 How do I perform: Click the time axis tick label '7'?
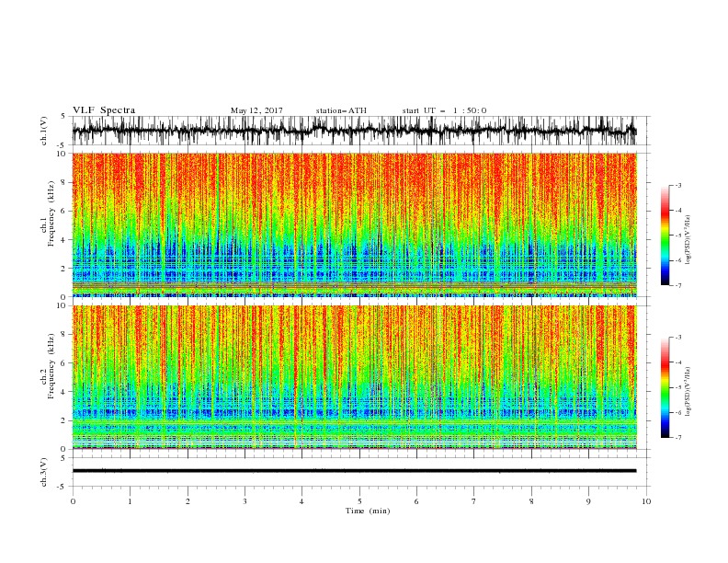pos(474,501)
